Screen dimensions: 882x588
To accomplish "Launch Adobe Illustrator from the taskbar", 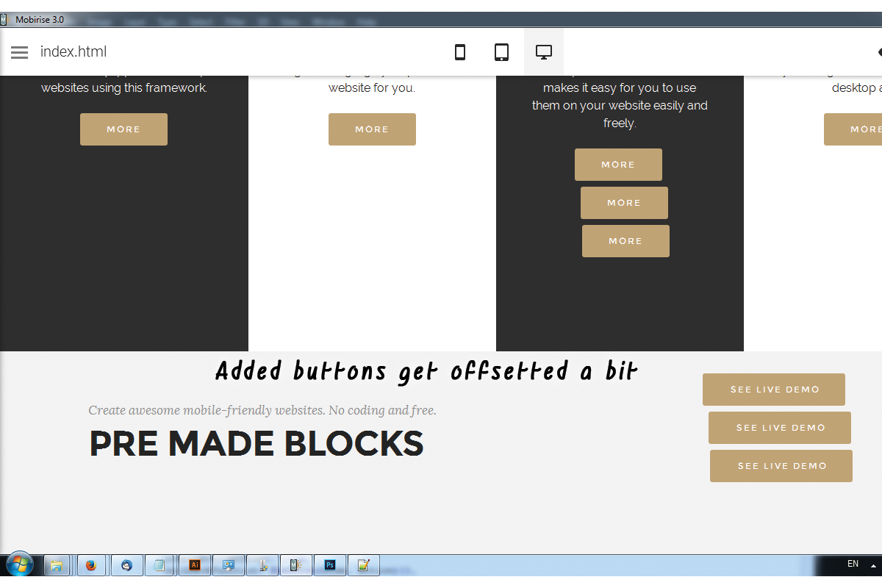I will (195, 565).
